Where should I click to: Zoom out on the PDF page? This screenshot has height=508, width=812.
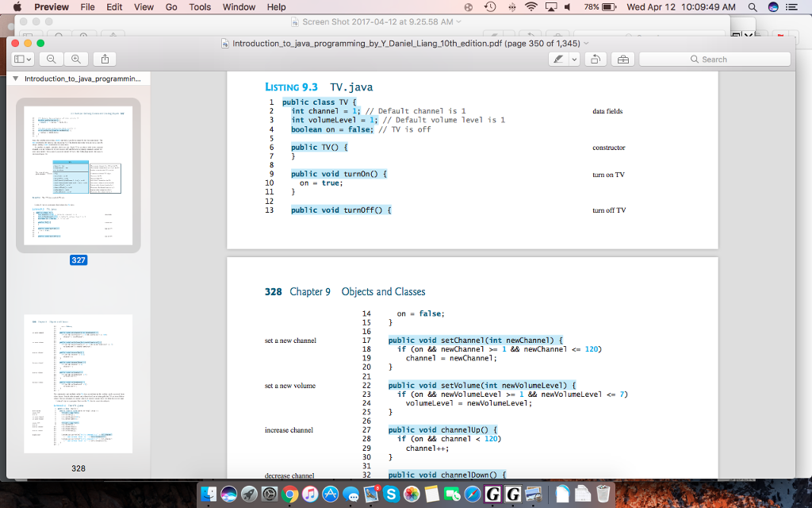pyautogui.click(x=49, y=58)
